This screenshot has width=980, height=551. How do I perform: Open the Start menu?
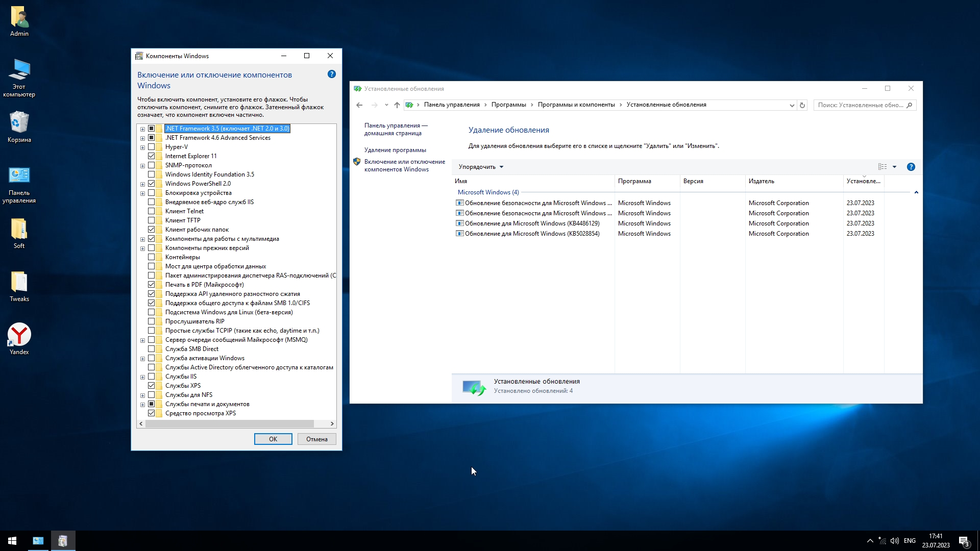[12, 541]
